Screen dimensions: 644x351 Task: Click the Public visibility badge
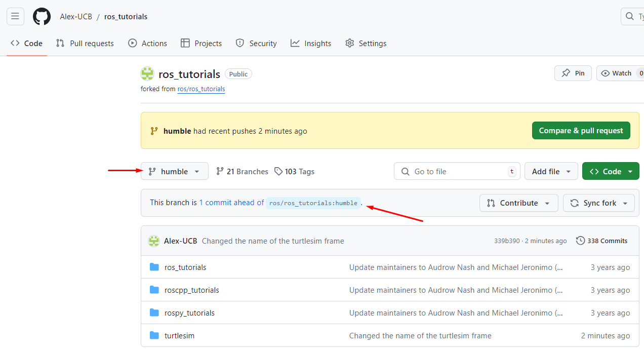[238, 74]
